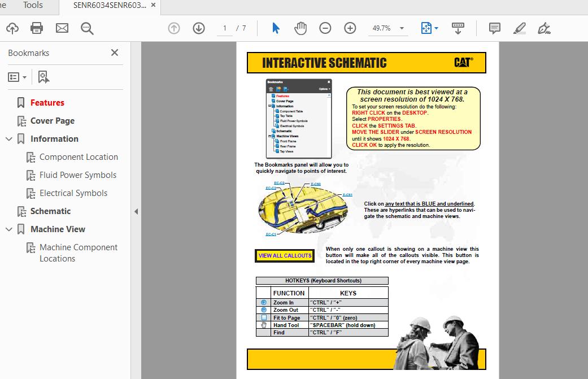Open the Fluid Power Symbols bookmark

coord(77,175)
